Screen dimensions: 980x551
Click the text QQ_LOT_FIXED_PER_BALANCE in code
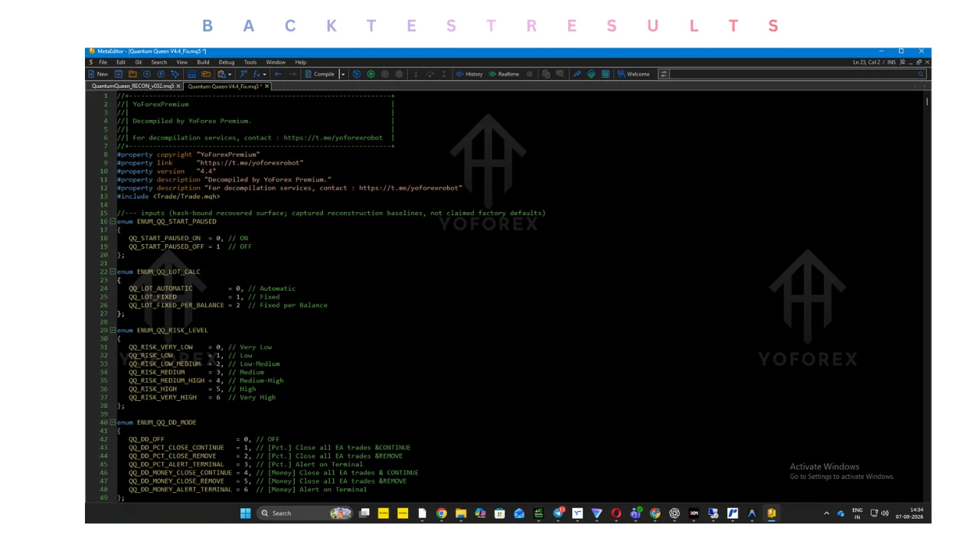tap(176, 305)
